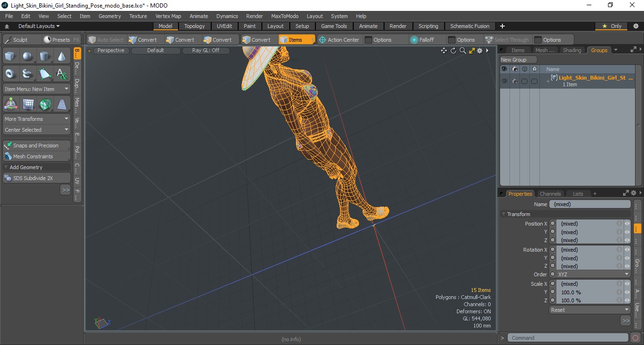Switch to the Channels tab
Image resolution: width=644 pixels, height=345 pixels.
pyautogui.click(x=550, y=193)
